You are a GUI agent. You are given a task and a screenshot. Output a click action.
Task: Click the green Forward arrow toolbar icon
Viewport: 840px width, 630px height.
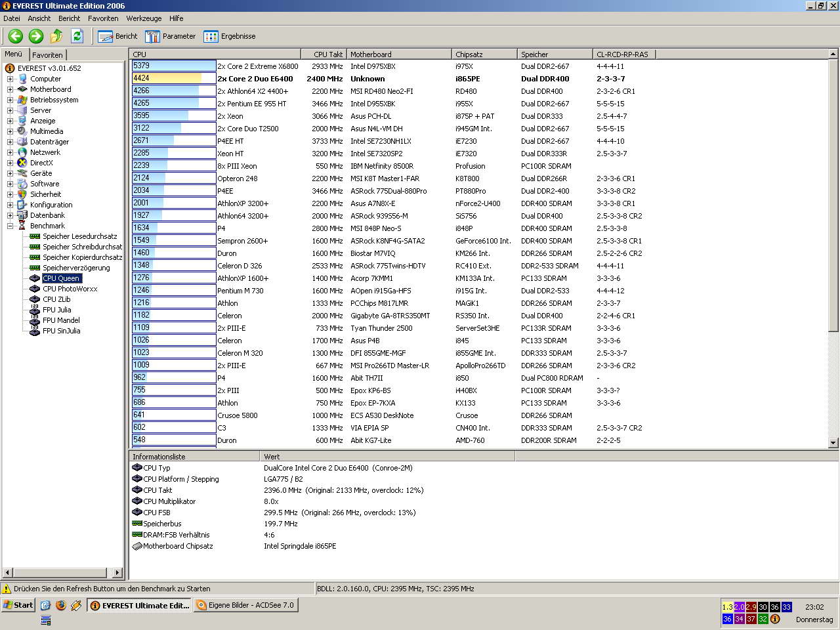36,36
